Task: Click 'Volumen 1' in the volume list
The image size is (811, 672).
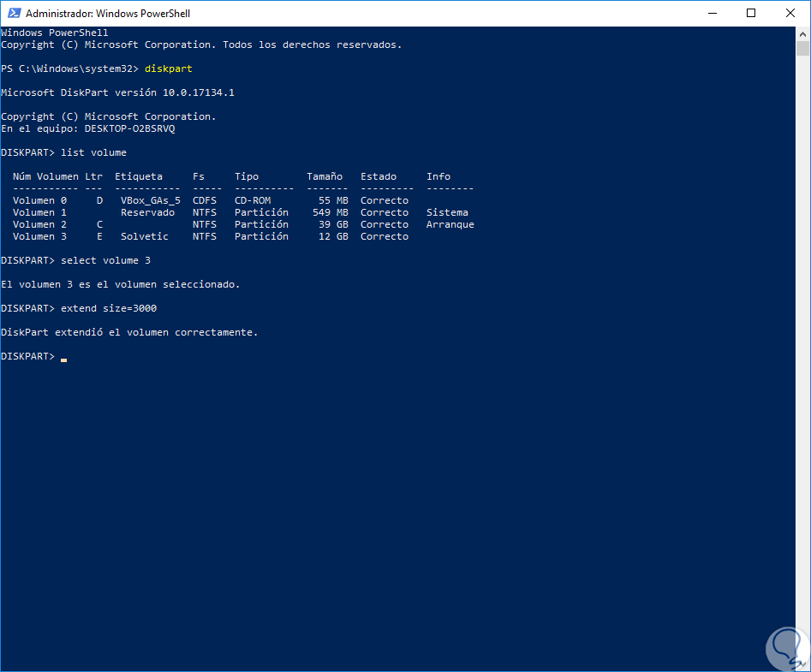Action: [x=40, y=212]
